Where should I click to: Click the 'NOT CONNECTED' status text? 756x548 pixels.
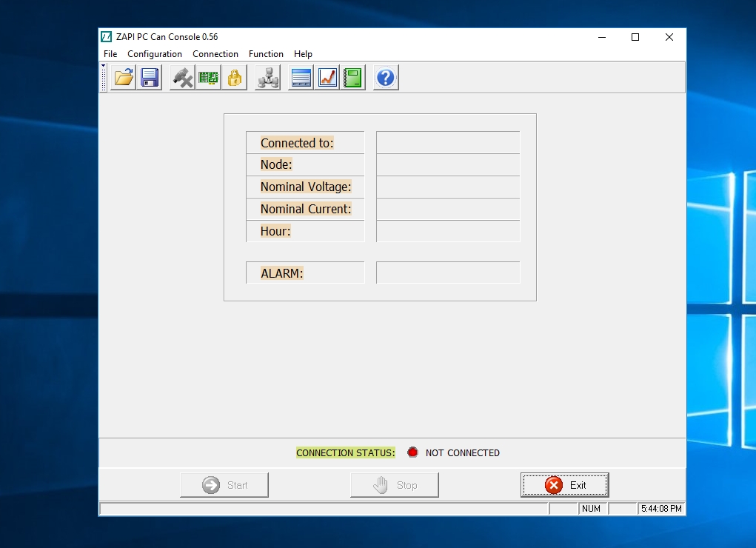(462, 452)
